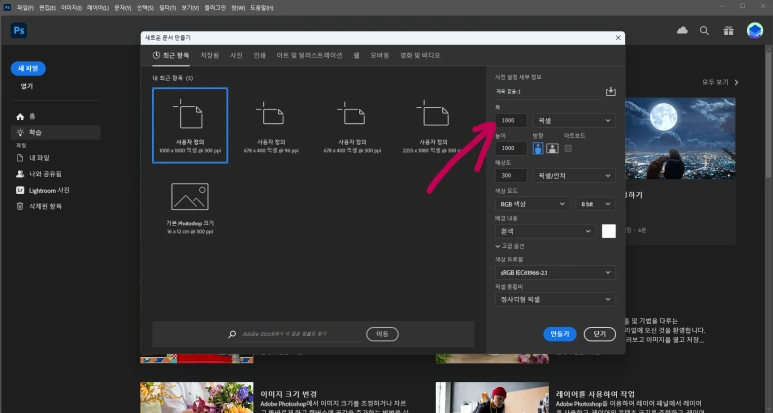Select the landscape orientation icon
This screenshot has width=773, height=413.
pos(552,148)
